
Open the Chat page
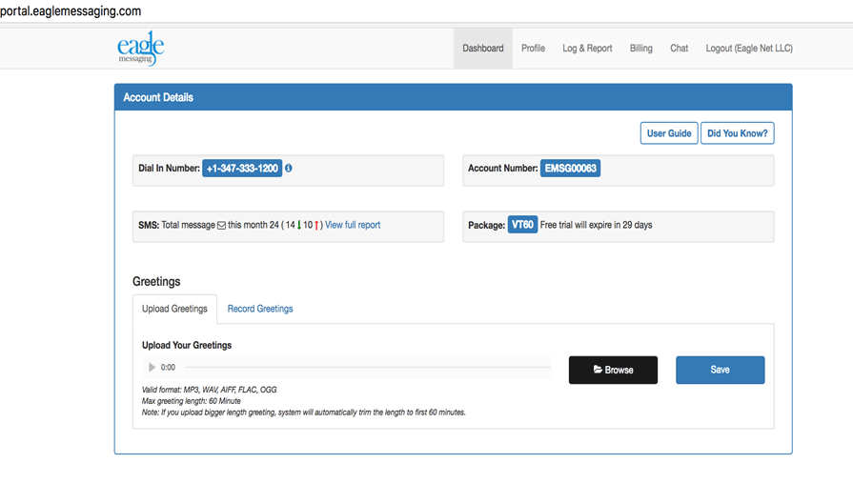point(679,49)
